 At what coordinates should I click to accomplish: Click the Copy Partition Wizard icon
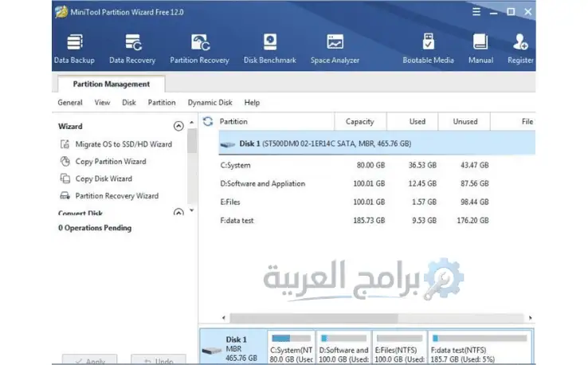pos(65,161)
